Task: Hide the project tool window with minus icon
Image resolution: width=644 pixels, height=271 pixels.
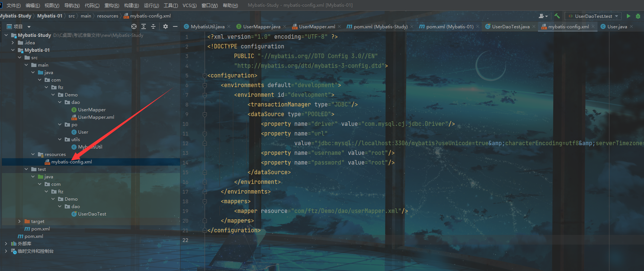Action: pos(175,26)
